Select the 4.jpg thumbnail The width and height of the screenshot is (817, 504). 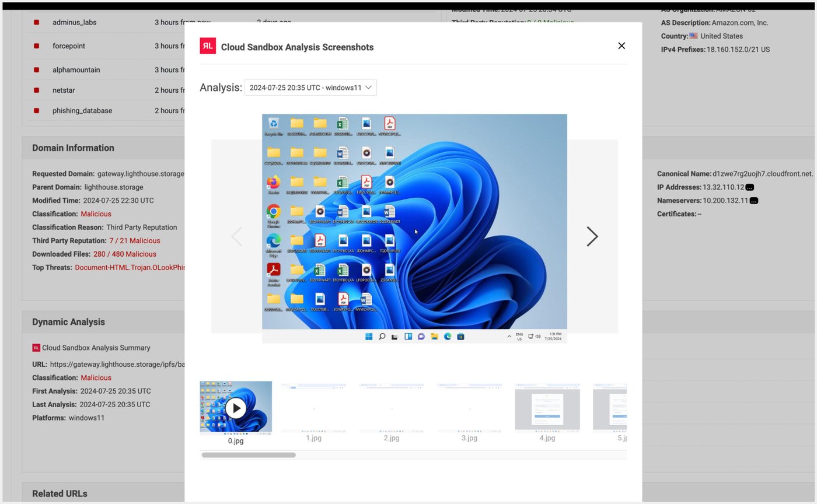coord(547,407)
